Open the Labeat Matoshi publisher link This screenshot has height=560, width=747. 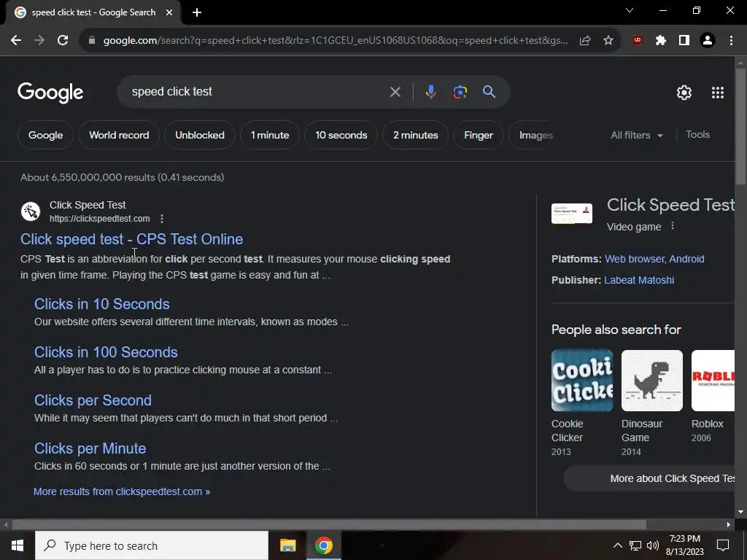(639, 280)
